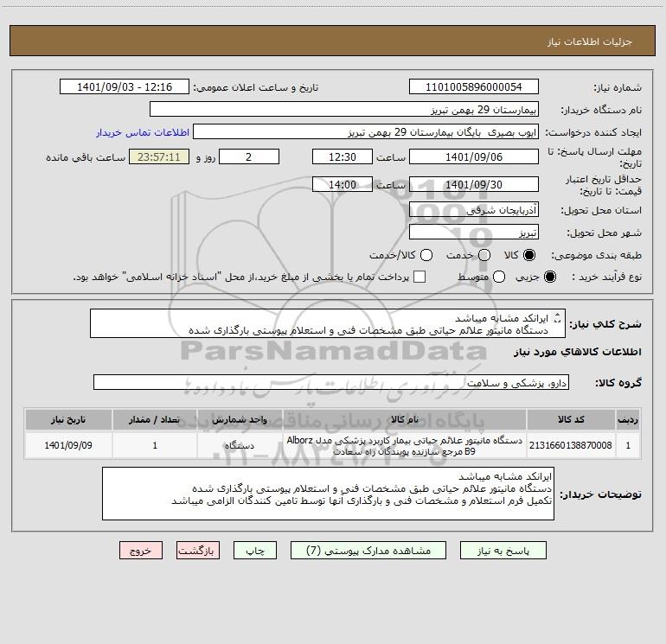Click the توضیحات خریدار text area
The height and width of the screenshot is (644, 666).
[x=328, y=494]
